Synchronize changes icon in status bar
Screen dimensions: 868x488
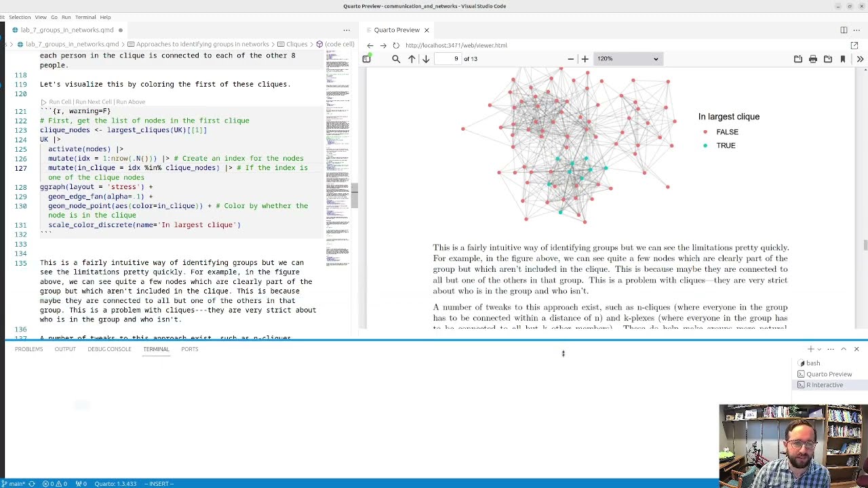(32, 484)
